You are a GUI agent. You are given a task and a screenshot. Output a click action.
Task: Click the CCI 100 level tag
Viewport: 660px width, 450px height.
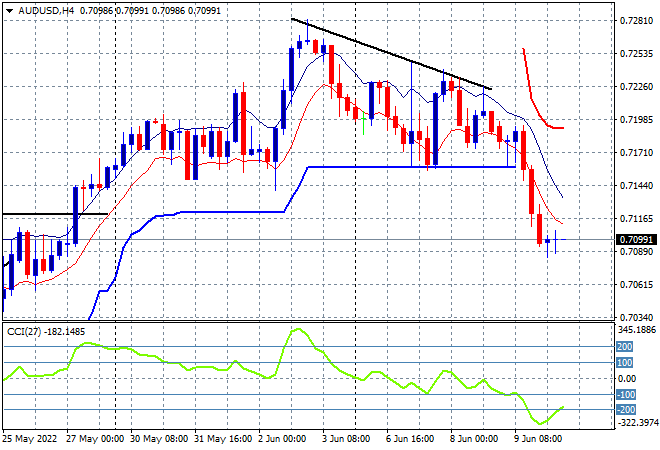625,363
